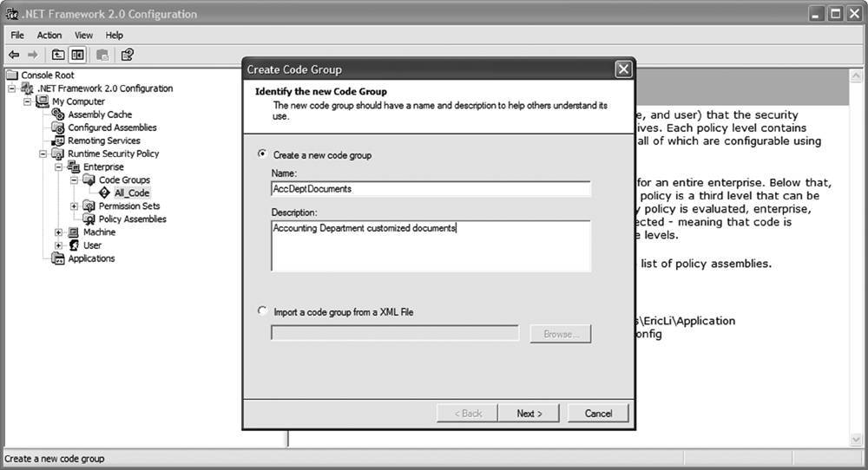Click the Configured Assemblies icon

(58, 127)
